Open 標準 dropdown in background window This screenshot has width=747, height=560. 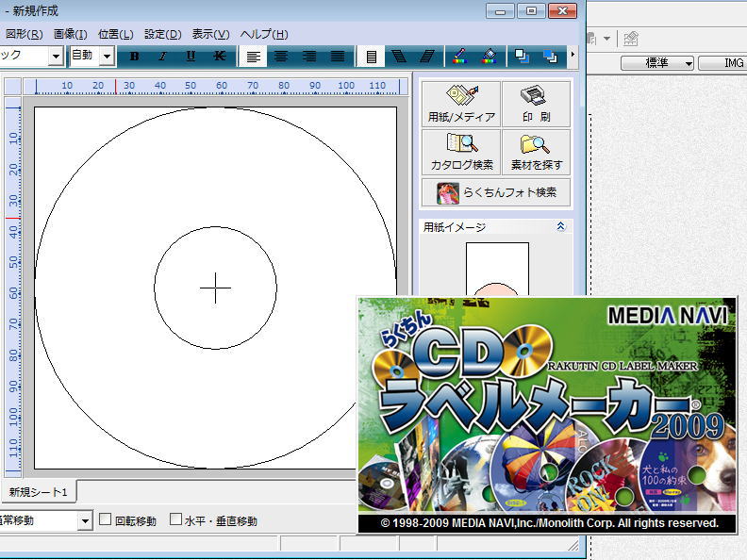(657, 63)
